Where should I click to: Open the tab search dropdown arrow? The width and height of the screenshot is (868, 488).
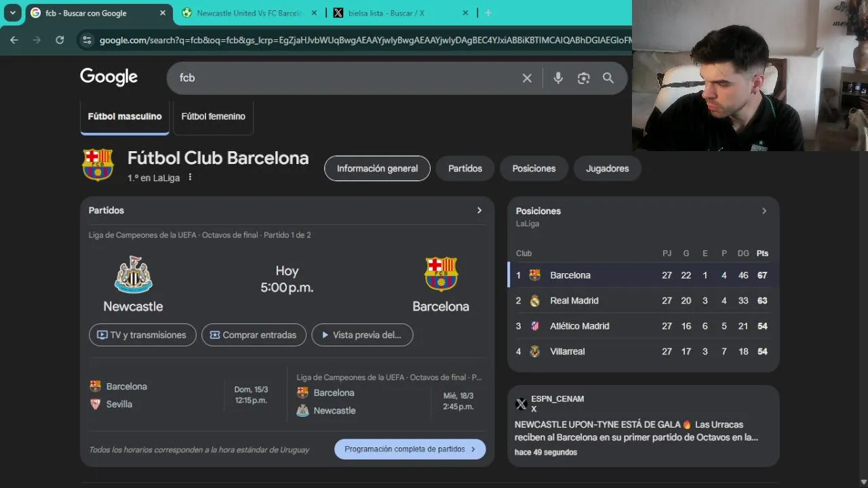tap(12, 13)
